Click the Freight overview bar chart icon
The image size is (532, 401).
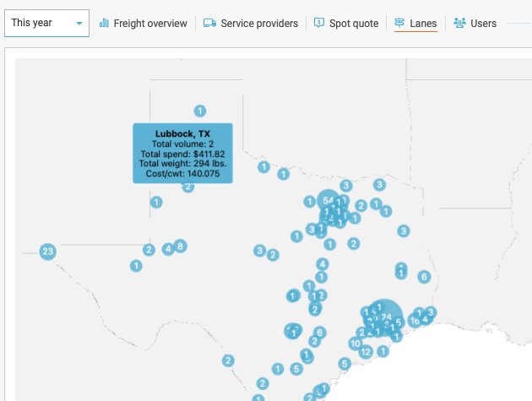click(x=105, y=24)
